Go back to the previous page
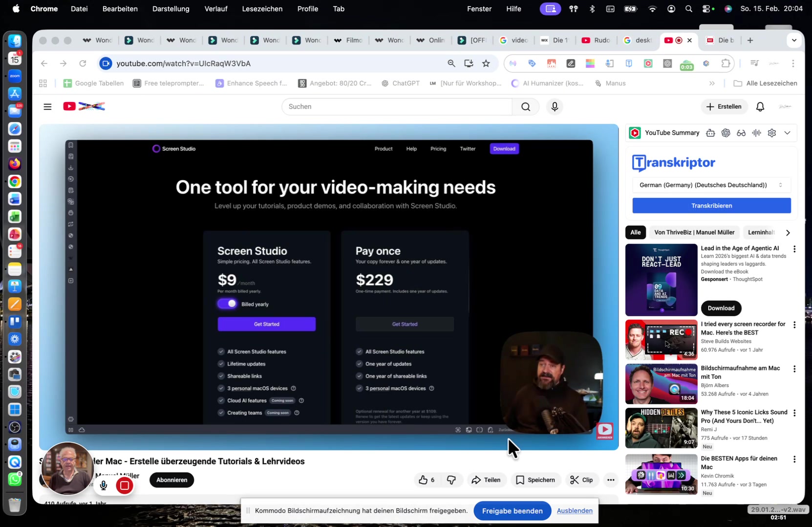Viewport: 812px width, 527px height. 44,64
